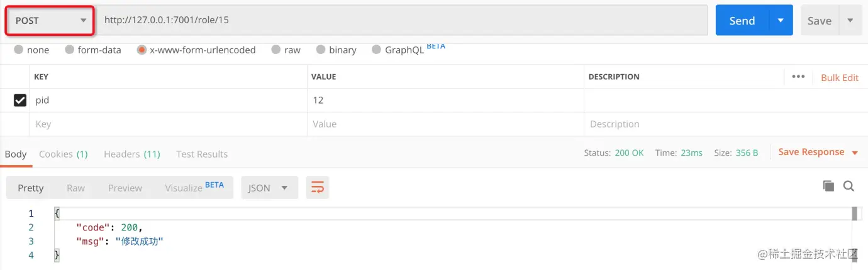868x270 pixels.
Task: Expand the Send button arrow menu
Action: click(781, 21)
